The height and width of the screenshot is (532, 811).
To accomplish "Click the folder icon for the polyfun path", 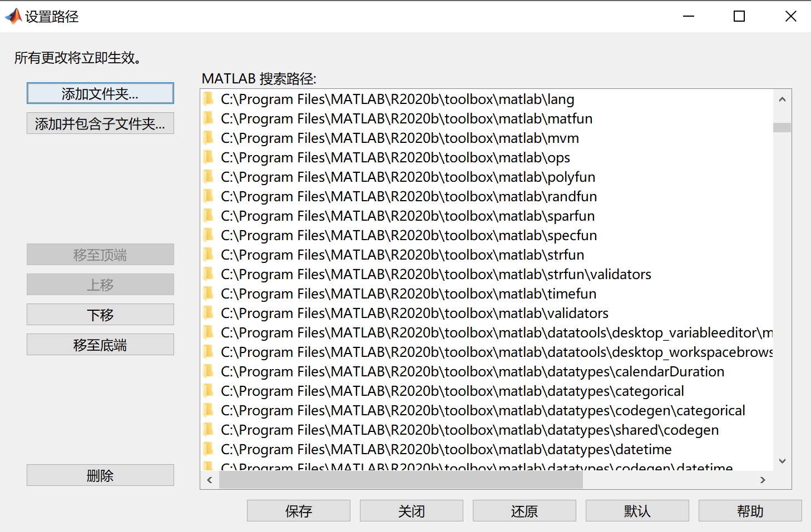I will (209, 177).
